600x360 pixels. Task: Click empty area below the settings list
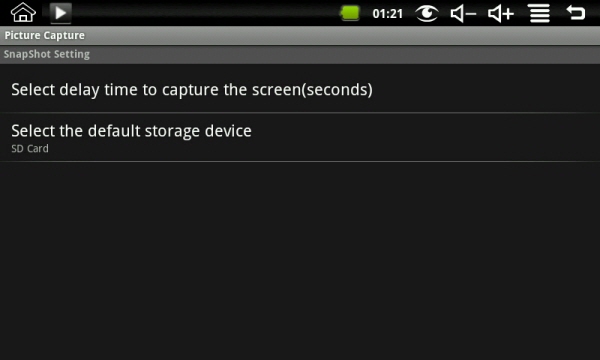coord(300,260)
